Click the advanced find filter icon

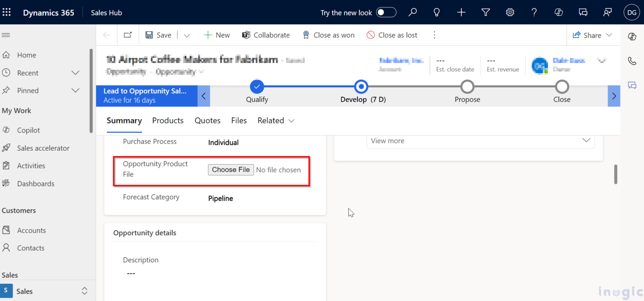click(486, 13)
